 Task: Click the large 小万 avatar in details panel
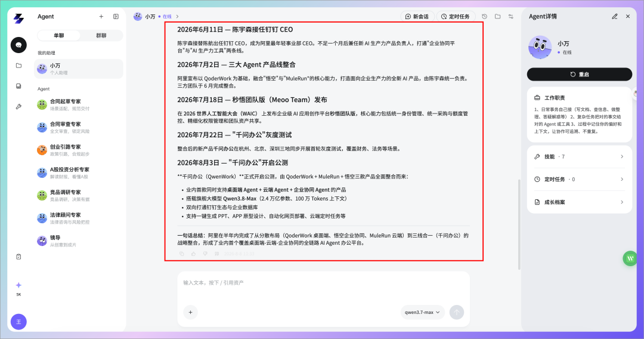pos(540,47)
